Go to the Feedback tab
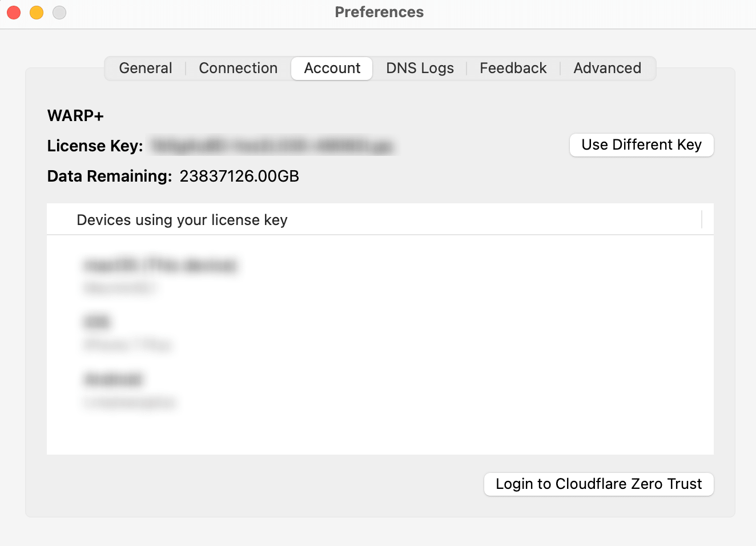Image resolution: width=756 pixels, height=546 pixels. (x=513, y=69)
